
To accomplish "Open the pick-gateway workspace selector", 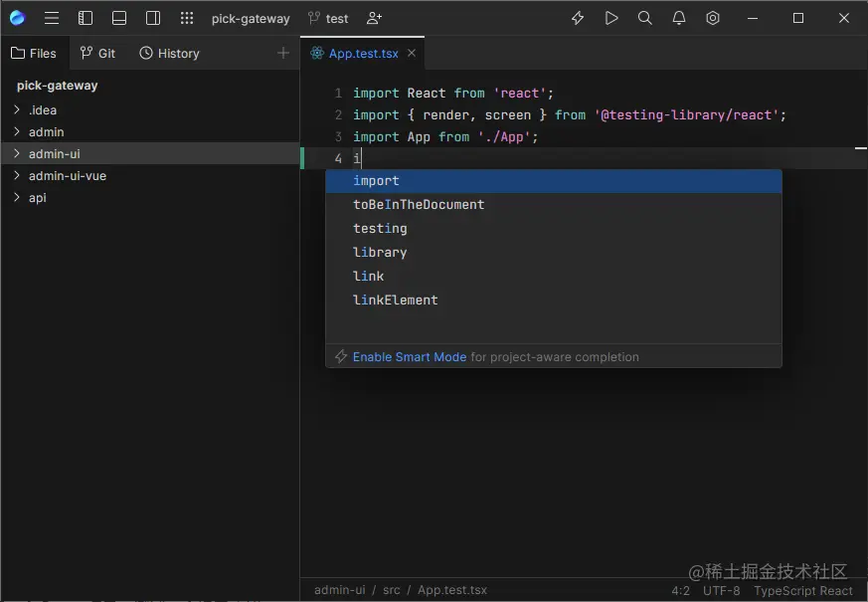I will (251, 19).
